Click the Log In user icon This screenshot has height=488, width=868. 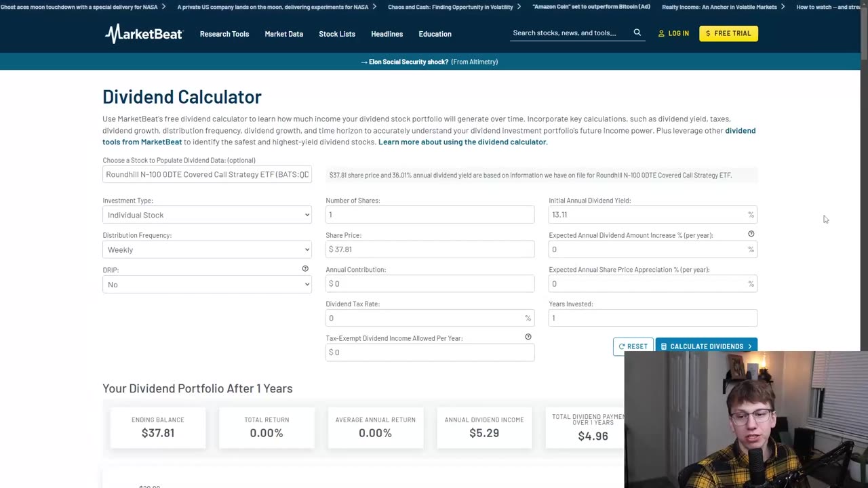[661, 33]
